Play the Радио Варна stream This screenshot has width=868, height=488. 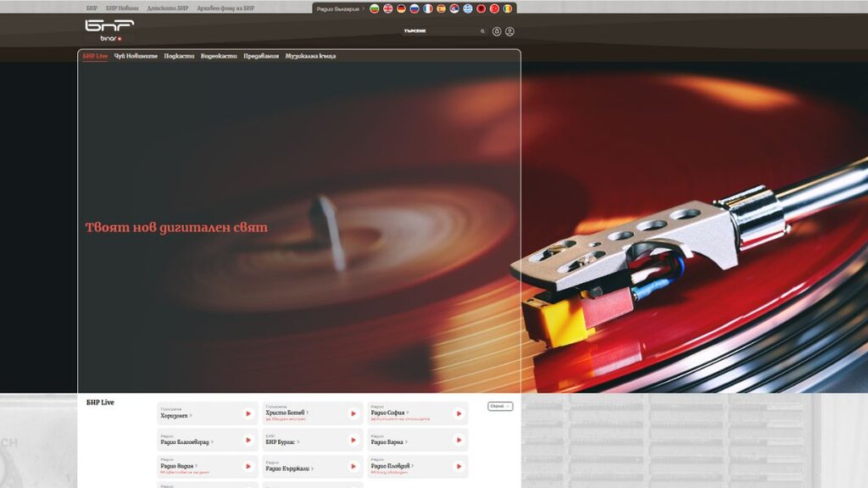459,441
